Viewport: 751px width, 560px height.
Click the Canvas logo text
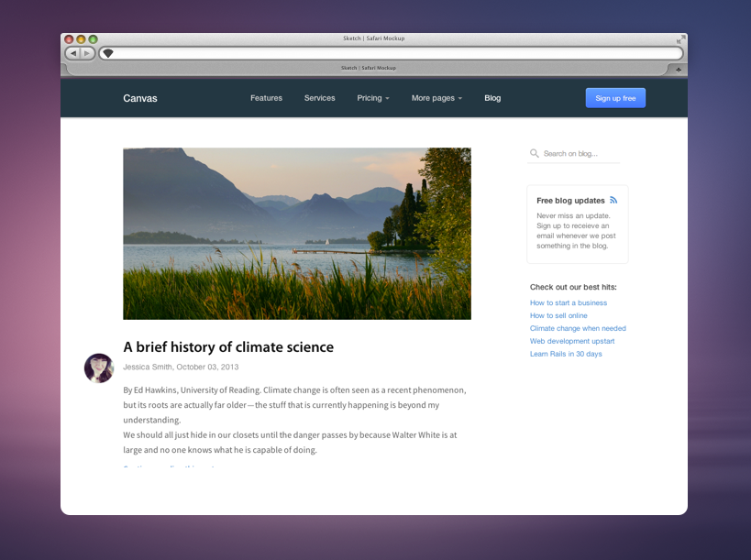[140, 98]
